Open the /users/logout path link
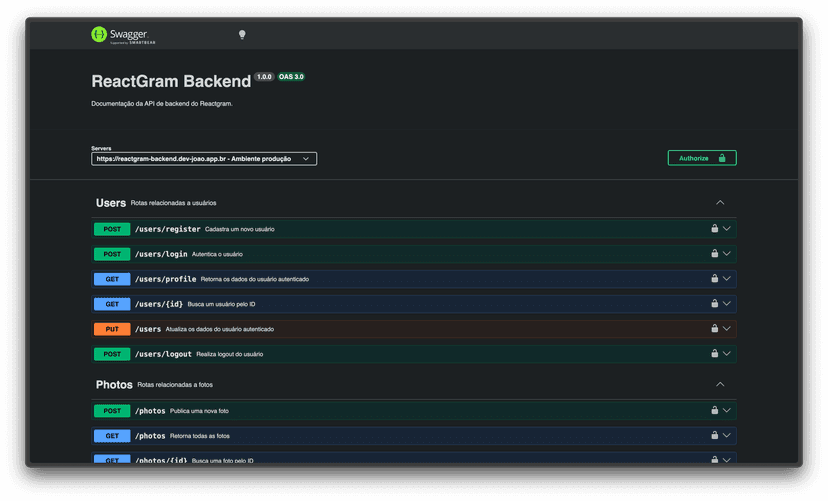This screenshot has height=501, width=828. click(x=163, y=354)
